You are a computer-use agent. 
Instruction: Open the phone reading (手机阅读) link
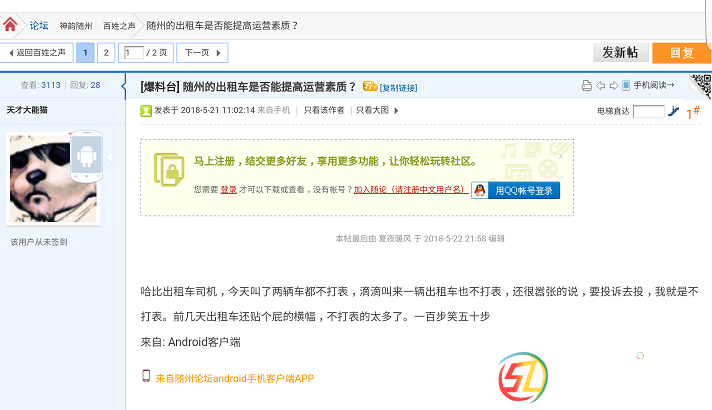(653, 86)
